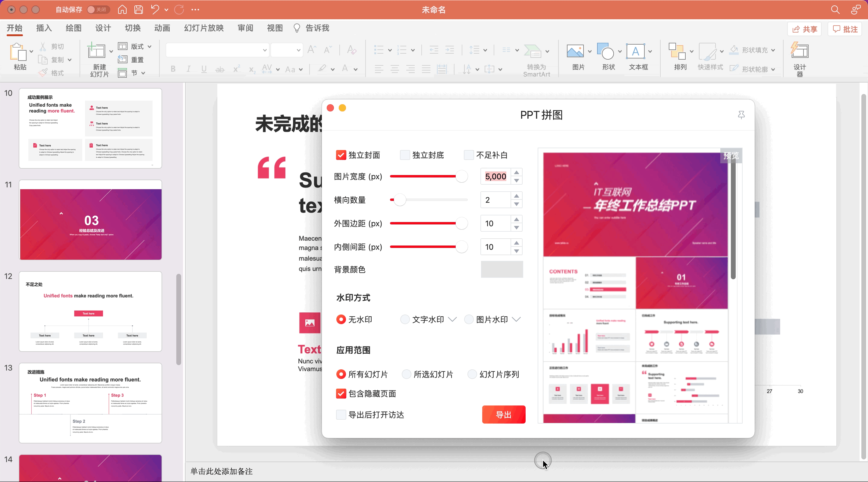Click the home icon in title bar
Image resolution: width=868 pixels, height=482 pixels.
(122, 9)
